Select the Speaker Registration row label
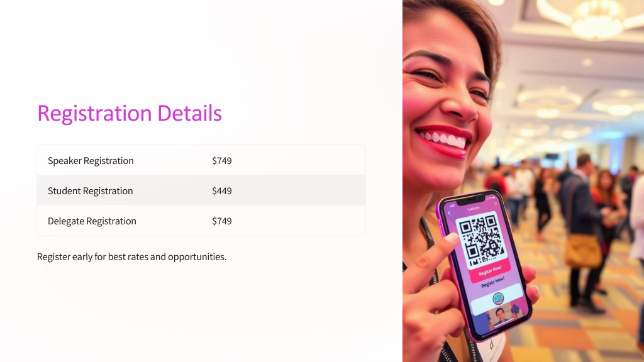 (91, 160)
